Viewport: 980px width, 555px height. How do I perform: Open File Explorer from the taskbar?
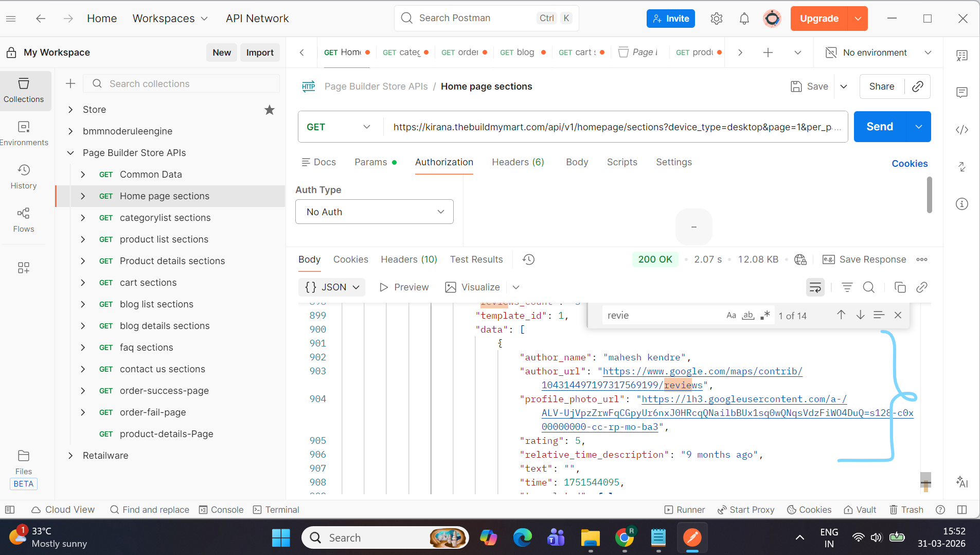point(590,538)
